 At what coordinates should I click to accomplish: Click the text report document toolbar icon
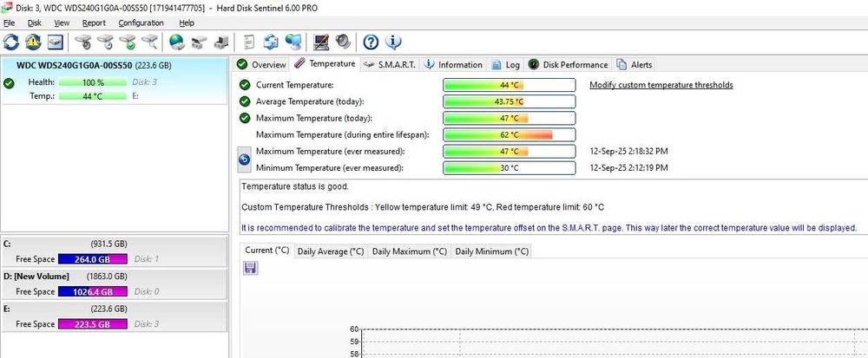pyautogui.click(x=250, y=42)
